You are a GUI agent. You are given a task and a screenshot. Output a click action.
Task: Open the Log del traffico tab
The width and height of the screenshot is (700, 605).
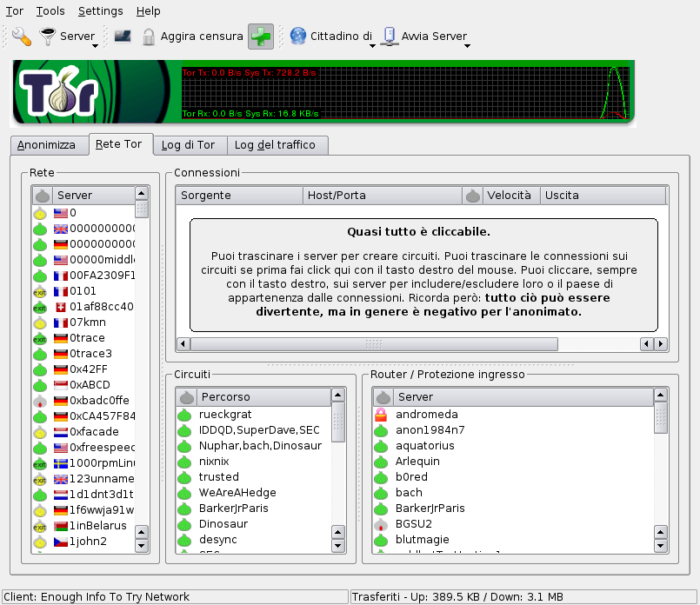[275, 145]
